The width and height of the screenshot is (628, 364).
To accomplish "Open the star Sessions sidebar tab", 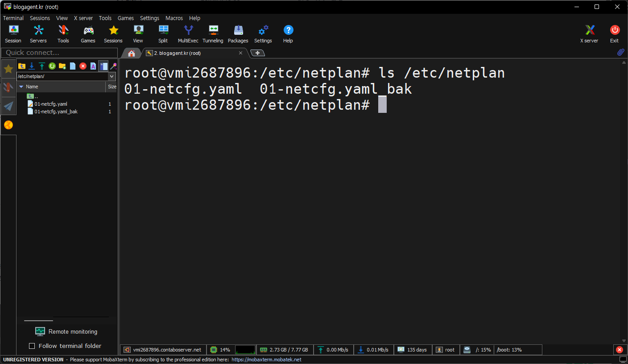I will click(8, 69).
